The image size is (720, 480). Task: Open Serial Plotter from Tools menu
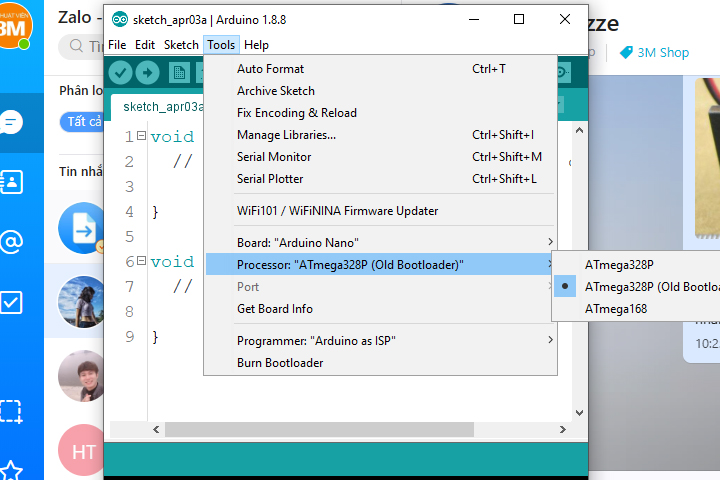(380, 179)
